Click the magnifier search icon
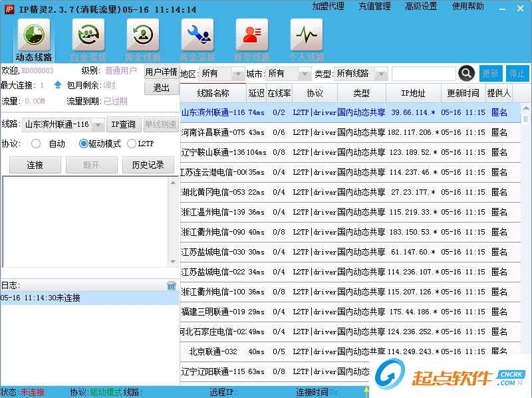This screenshot has height=398, width=532. 467,73
